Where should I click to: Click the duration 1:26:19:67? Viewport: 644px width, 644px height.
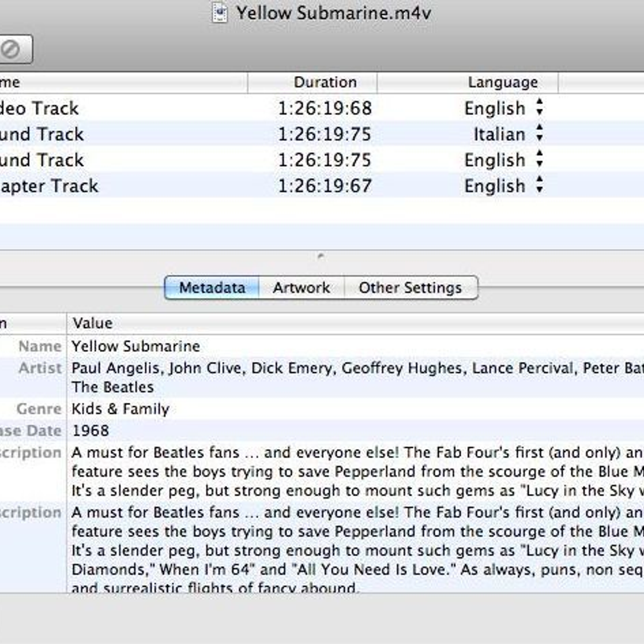point(325,186)
